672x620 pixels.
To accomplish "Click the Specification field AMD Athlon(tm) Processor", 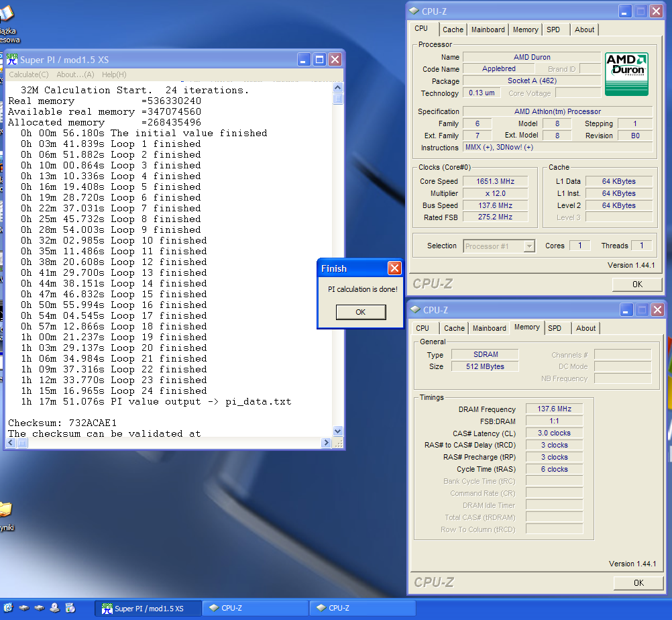I will click(x=557, y=111).
